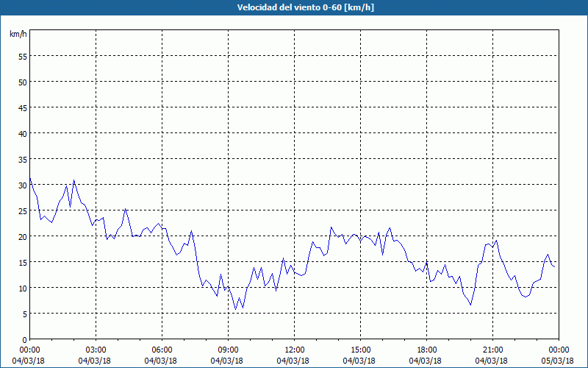Click the 40 y-axis value
Screen dimensions: 588x368
click(x=23, y=134)
